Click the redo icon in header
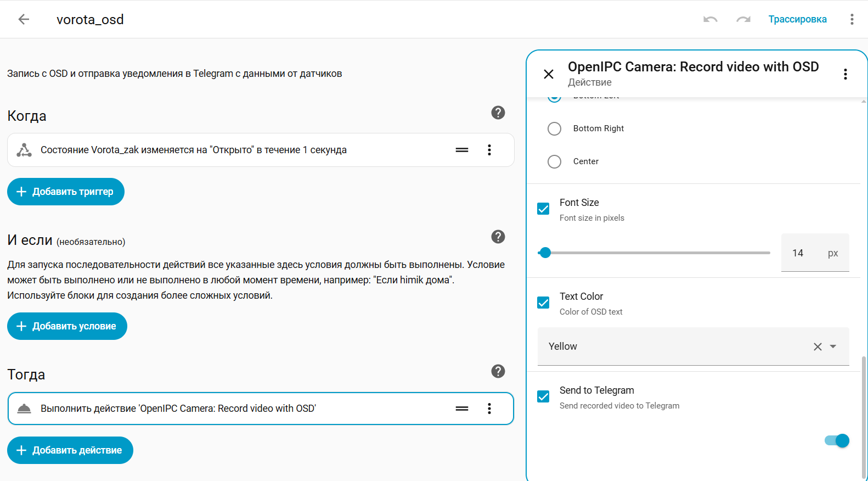Viewport: 868px width, 481px height. (743, 19)
